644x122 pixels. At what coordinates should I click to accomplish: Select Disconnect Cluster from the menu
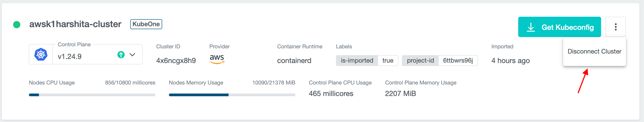[594, 52]
